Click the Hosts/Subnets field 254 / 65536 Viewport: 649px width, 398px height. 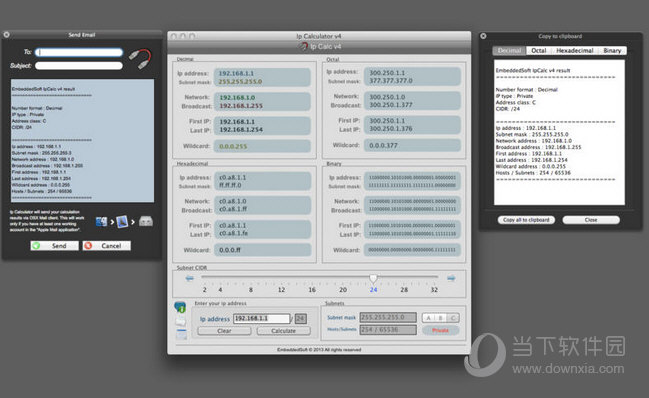[388, 330]
